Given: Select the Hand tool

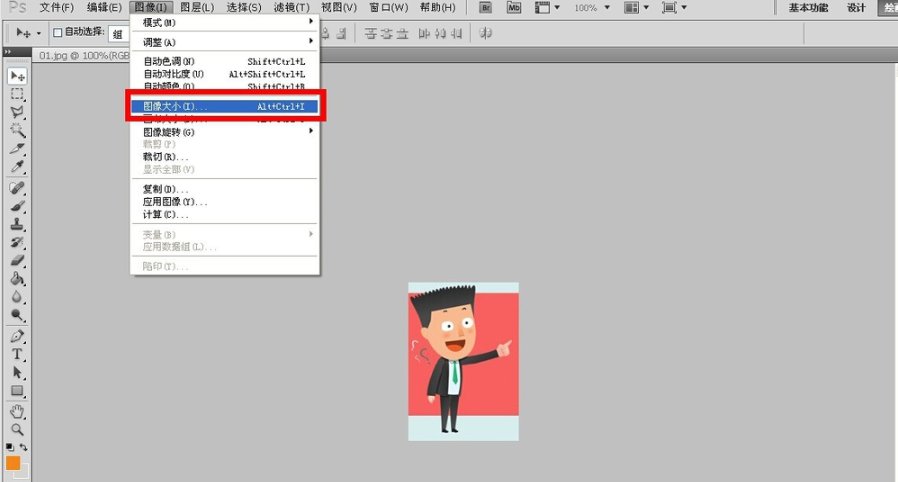Looking at the screenshot, I should tap(17, 411).
